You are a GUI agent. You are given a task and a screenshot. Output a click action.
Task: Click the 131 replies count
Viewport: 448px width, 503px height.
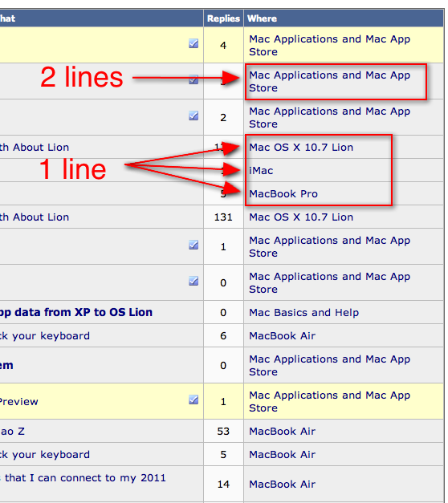click(x=223, y=217)
